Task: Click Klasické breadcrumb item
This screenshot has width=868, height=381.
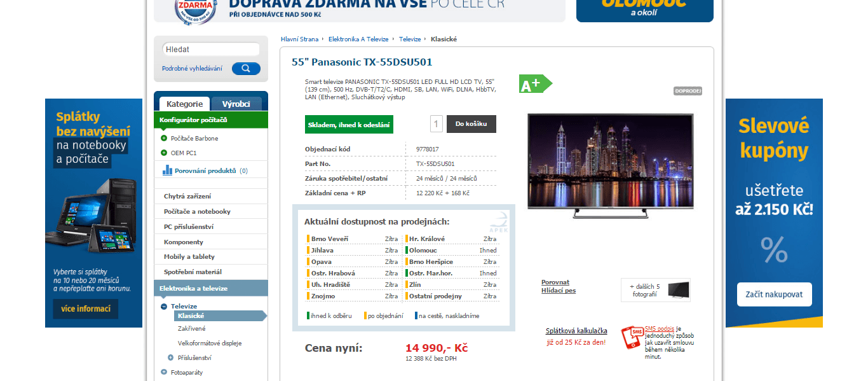Action: [x=444, y=39]
